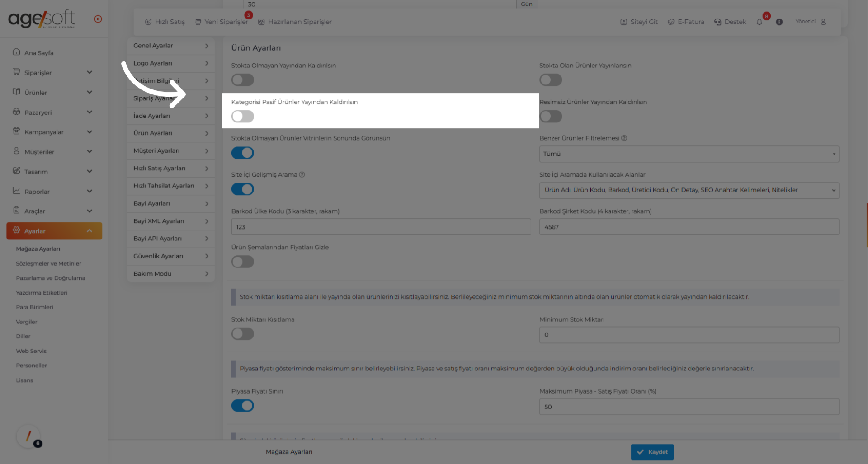The height and width of the screenshot is (464, 868).
Task: Open Web Servis submenu link
Action: 31,351
